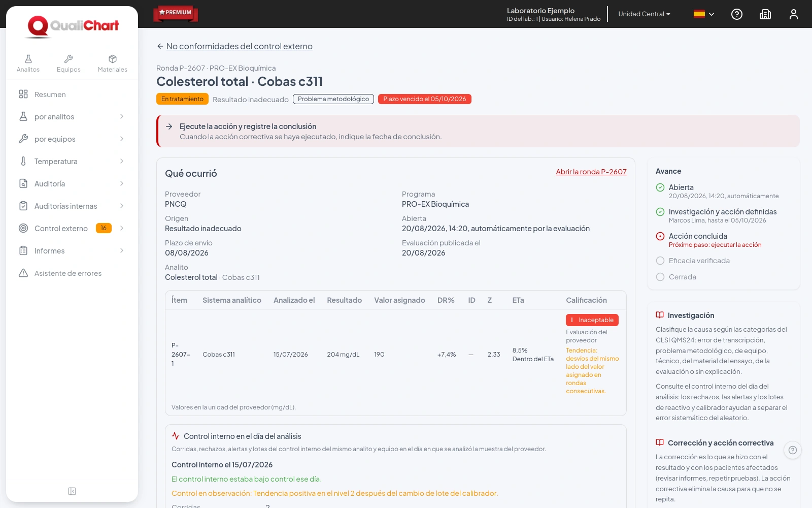
Task: Open the language flag dropdown
Action: (704, 14)
